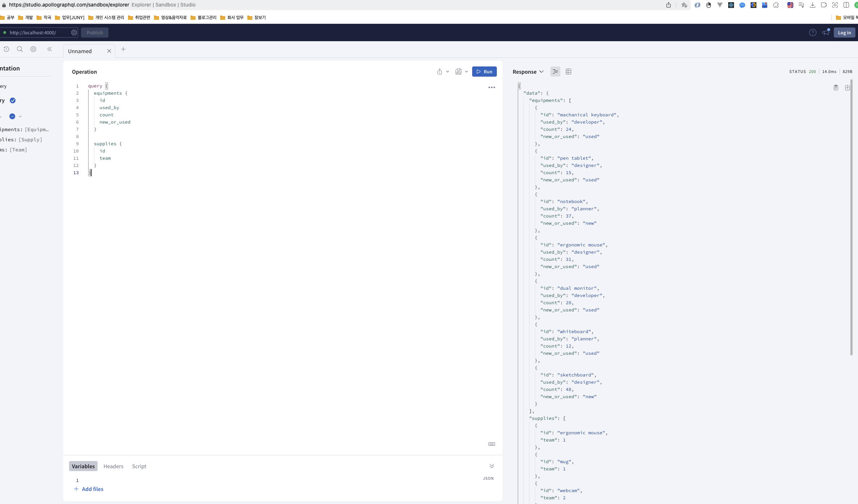Select the JSON view for the response
Viewport: 858px width, 504px height.
(x=555, y=72)
